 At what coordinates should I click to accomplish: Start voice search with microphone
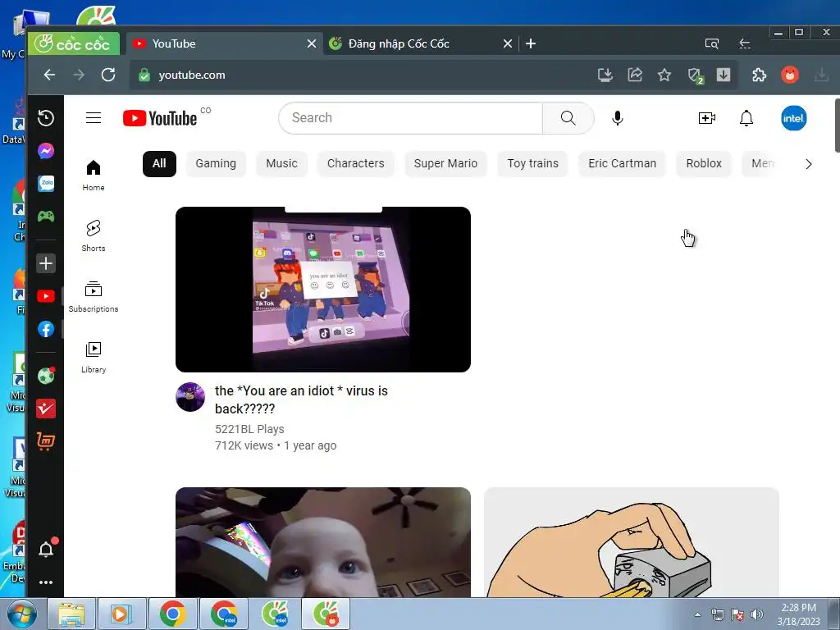[x=617, y=118]
